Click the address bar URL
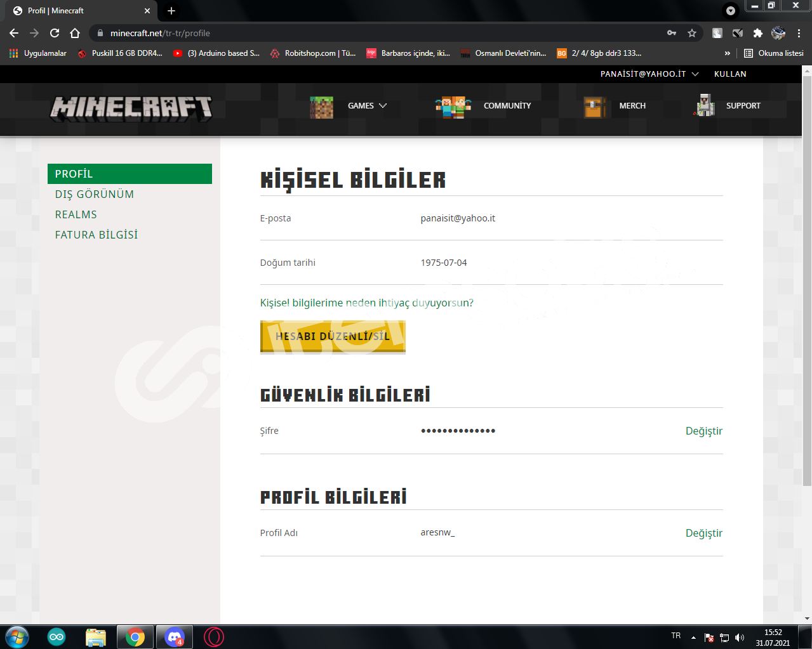812x649 pixels. pos(160,33)
